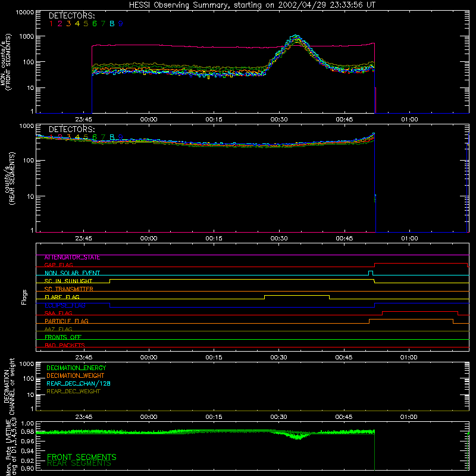
Task: Click the ATTENUATOR_STATE flag label
Action: coord(72,258)
